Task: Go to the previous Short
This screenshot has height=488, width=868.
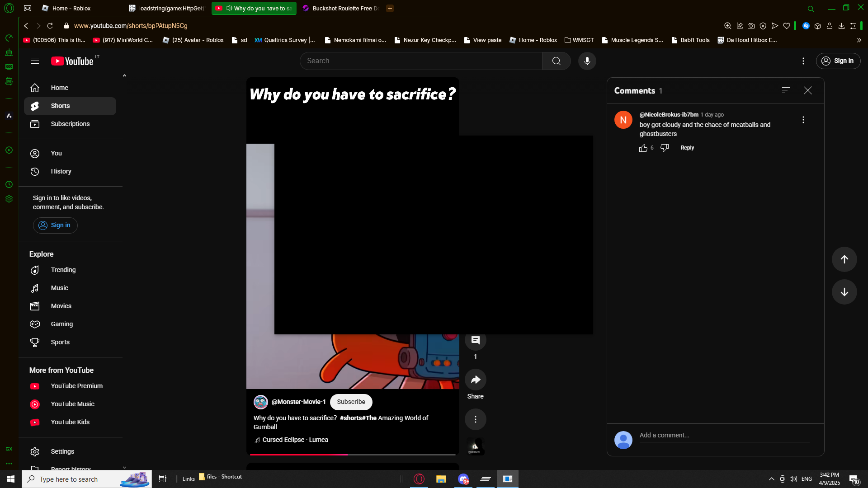Action: click(844, 259)
